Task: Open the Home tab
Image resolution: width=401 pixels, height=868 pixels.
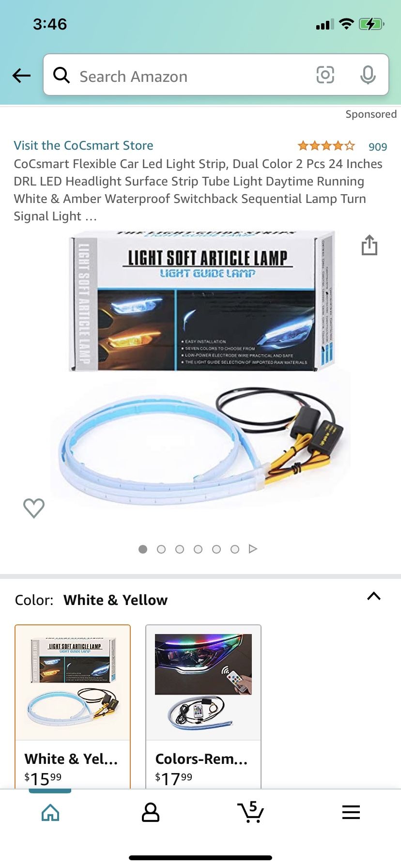Action: 50,812
